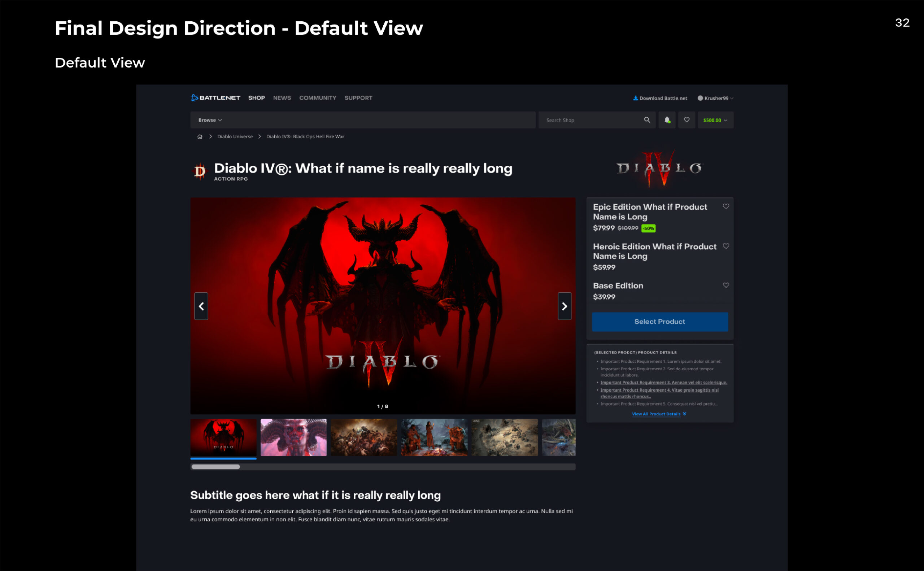Open the wishlist heart in the toolbar
The height and width of the screenshot is (571, 924).
click(x=687, y=120)
